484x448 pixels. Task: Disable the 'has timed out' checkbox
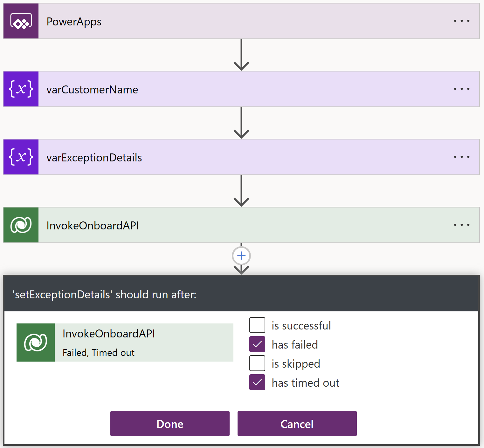click(257, 382)
